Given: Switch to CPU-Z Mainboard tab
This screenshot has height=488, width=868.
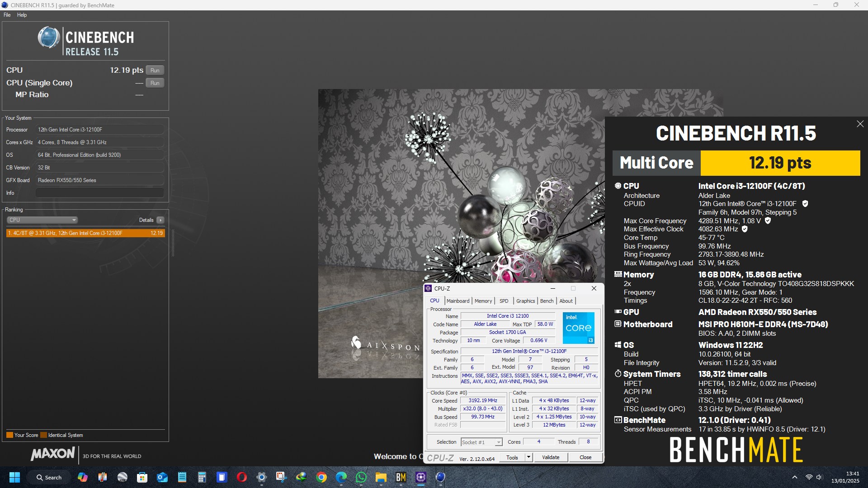Looking at the screenshot, I should [458, 301].
